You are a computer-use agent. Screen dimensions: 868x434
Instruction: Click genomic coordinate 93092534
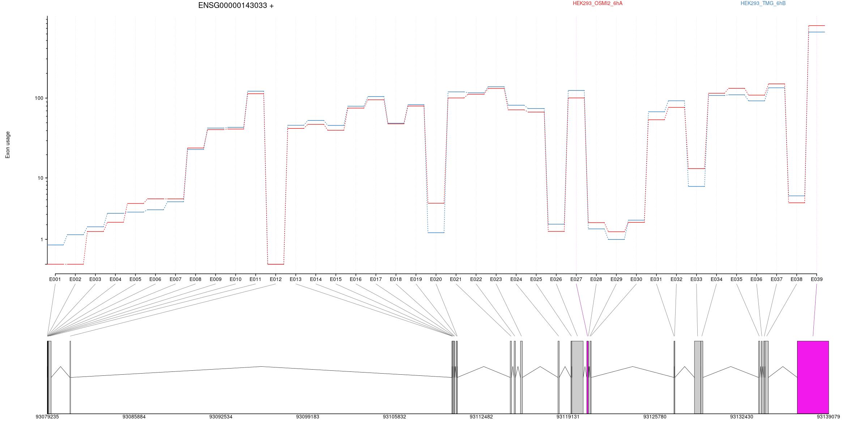[221, 417]
